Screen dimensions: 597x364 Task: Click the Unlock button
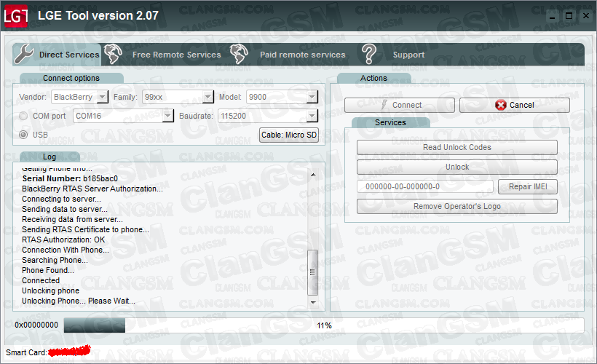[457, 167]
